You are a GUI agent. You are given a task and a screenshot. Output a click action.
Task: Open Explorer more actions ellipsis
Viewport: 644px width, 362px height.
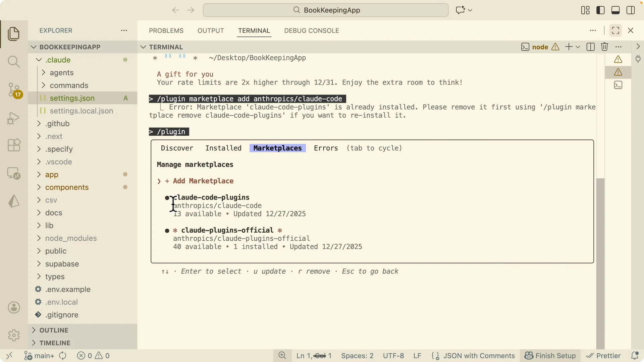124,31
